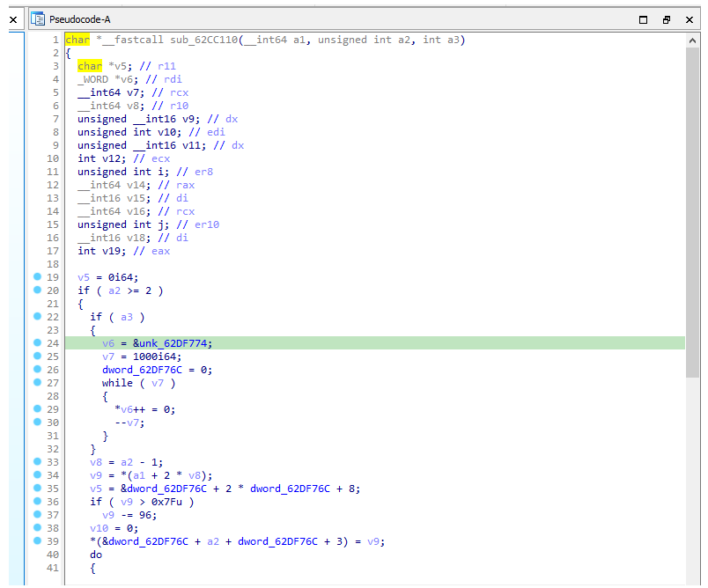
Task: Click the do keyword on line 40
Action: [x=96, y=555]
